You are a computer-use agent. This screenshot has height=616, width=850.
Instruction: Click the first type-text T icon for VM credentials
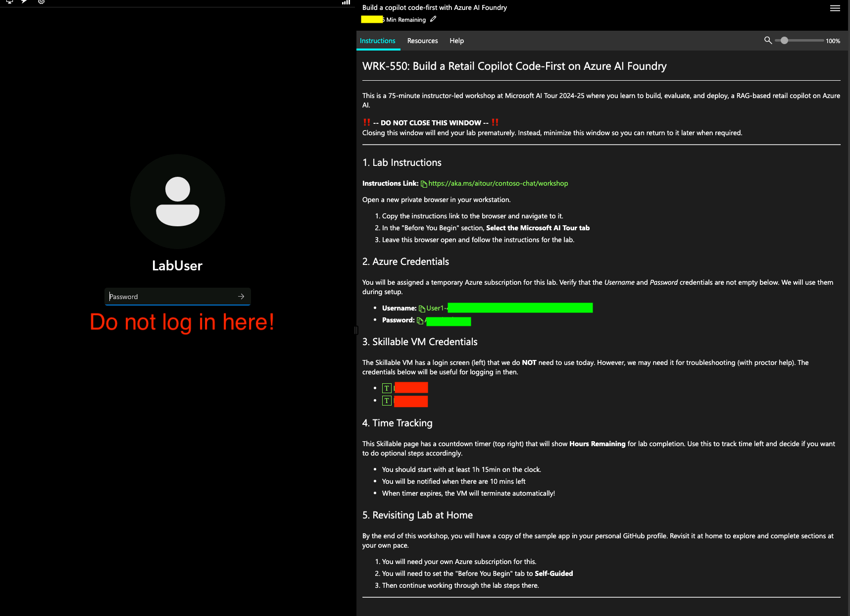tap(387, 388)
